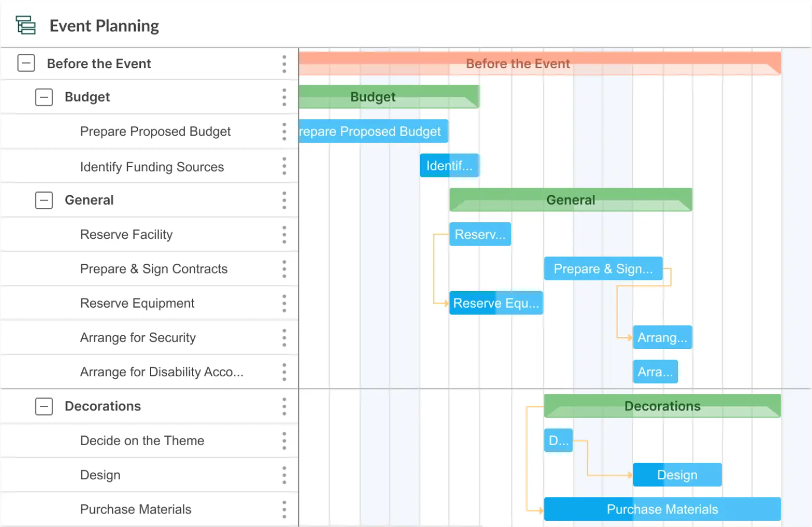Open the row menu for Identify Funding Sources
The image size is (812, 527).
pos(284,166)
